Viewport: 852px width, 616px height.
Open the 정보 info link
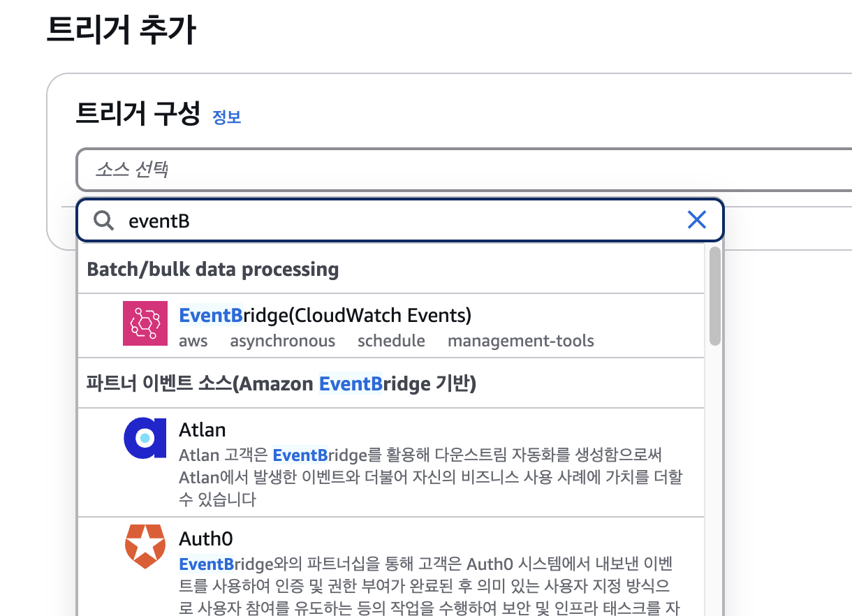point(227,117)
